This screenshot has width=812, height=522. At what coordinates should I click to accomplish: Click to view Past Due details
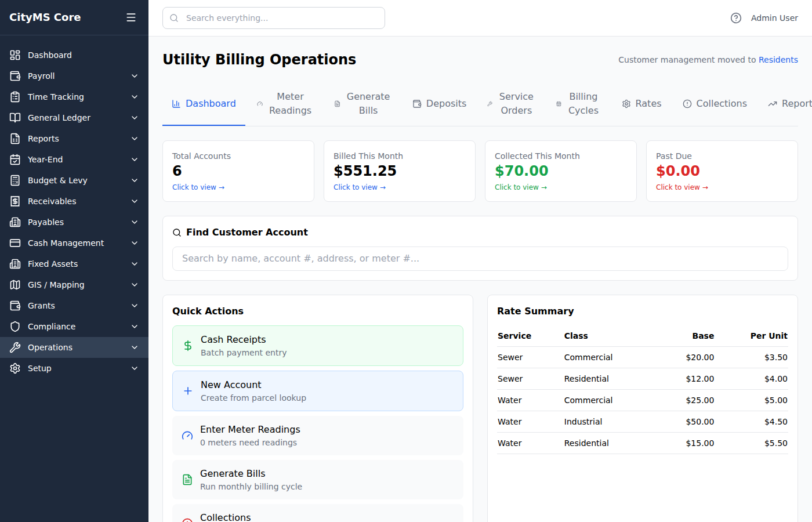point(682,187)
